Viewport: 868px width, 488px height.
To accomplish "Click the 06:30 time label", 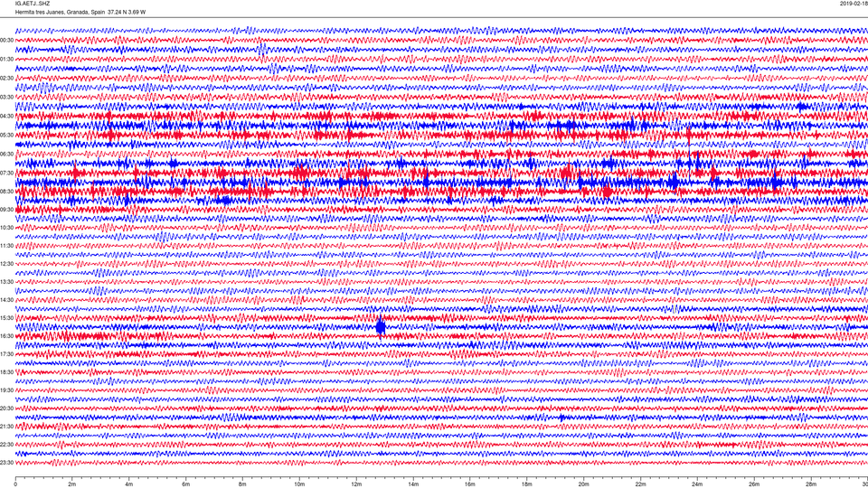I will coord(6,155).
